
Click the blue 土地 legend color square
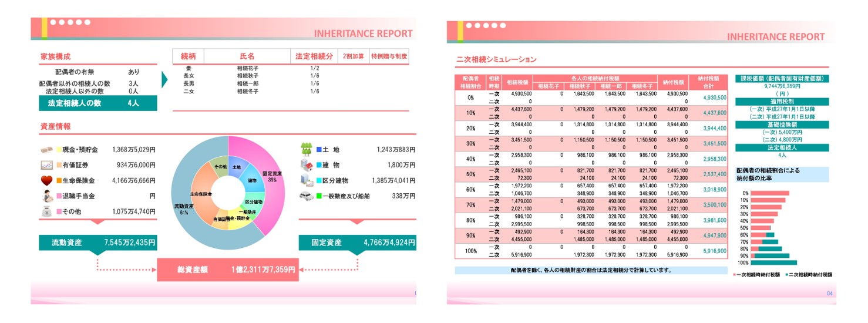pyautogui.click(x=319, y=150)
